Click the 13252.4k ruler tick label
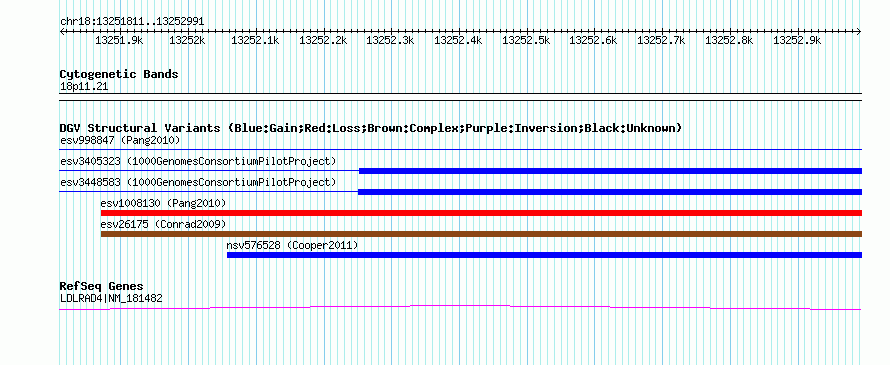 [457, 40]
